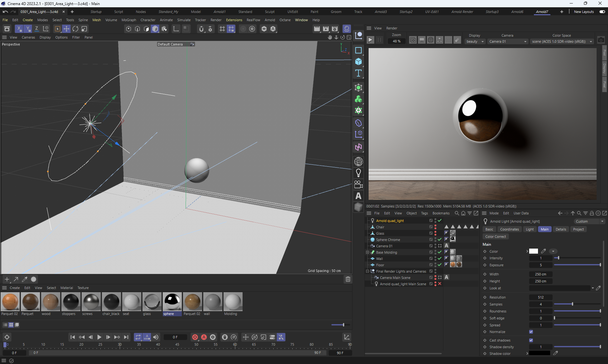Start IPR render with play icon
Image resolution: width=608 pixels, height=364 pixels.
[x=370, y=40]
